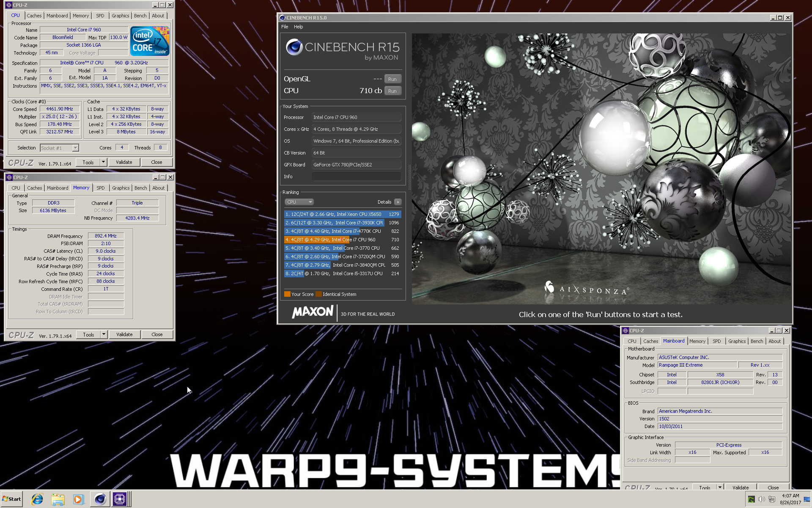The image size is (812, 508).
Task: Click the Rampage III Extreme model field
Action: click(x=697, y=365)
